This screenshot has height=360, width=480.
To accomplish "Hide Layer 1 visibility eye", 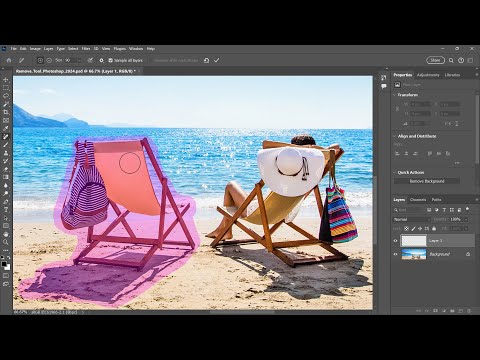I will (396, 241).
